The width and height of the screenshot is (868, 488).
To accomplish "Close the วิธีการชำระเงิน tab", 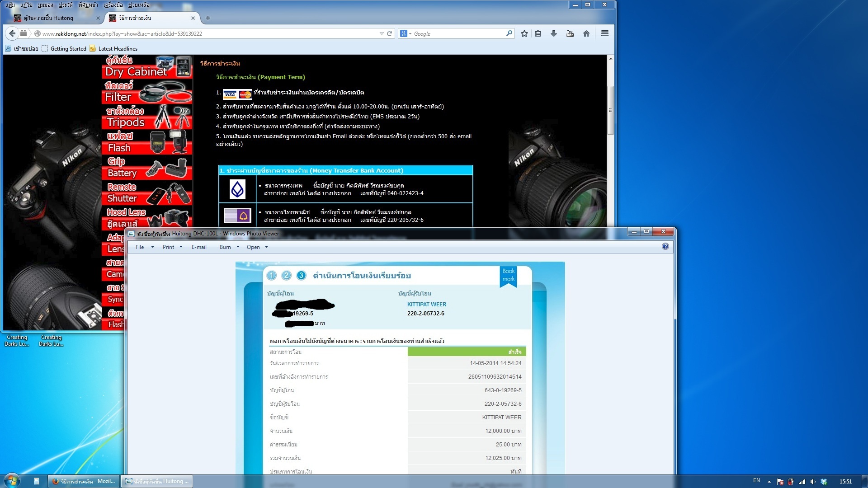I will click(193, 18).
